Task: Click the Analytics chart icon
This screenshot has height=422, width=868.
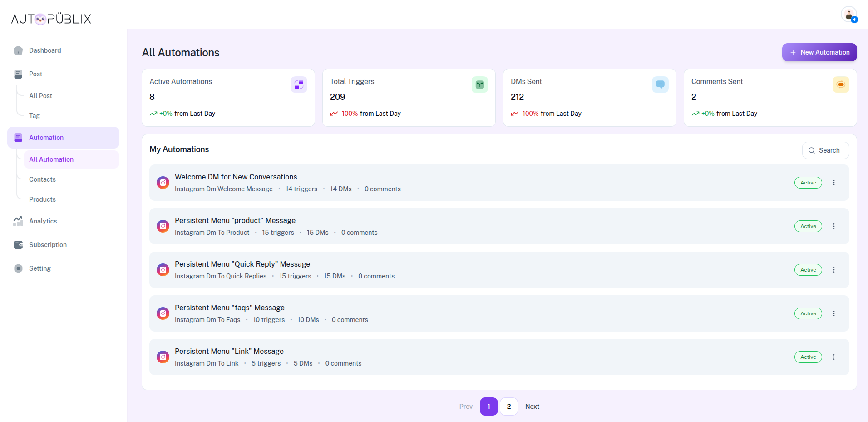Action: click(18, 221)
